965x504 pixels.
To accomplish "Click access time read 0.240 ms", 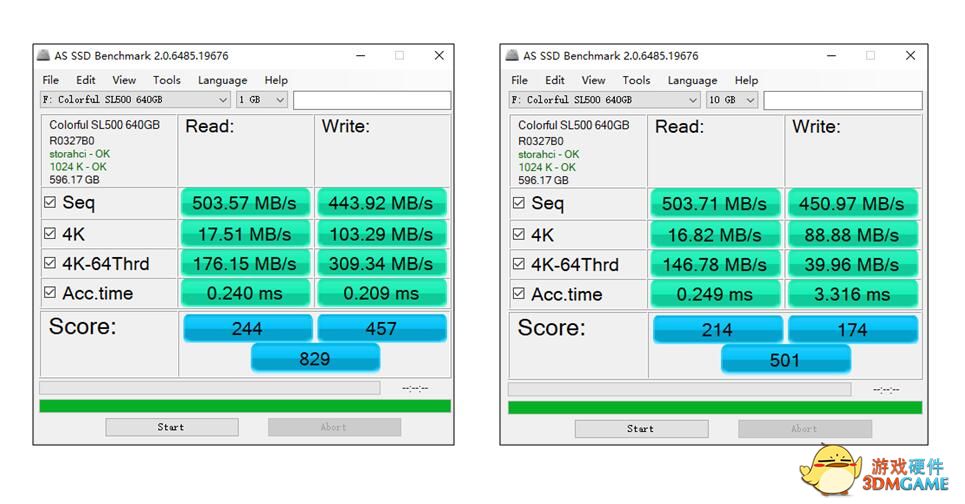I will pyautogui.click(x=245, y=293).
